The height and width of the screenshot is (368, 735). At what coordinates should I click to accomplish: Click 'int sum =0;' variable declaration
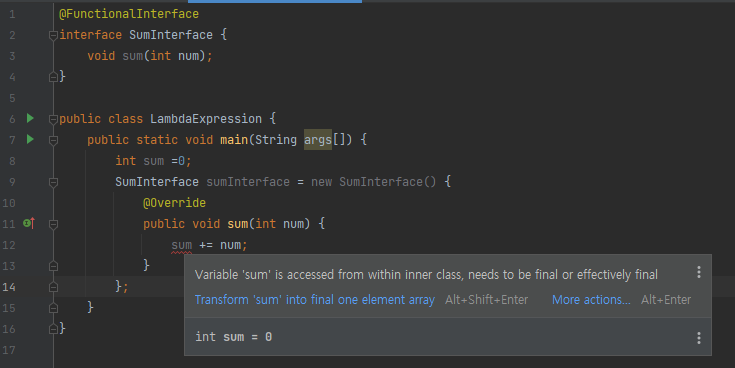[x=153, y=161]
